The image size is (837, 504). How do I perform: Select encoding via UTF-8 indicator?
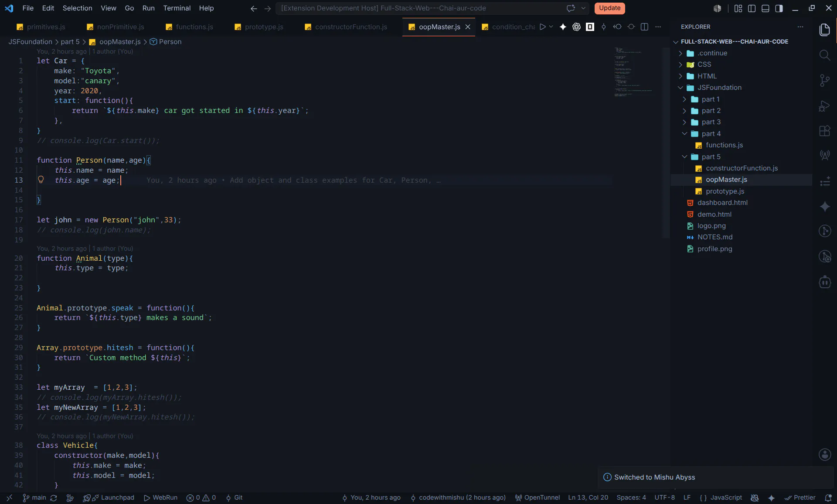pos(664,498)
